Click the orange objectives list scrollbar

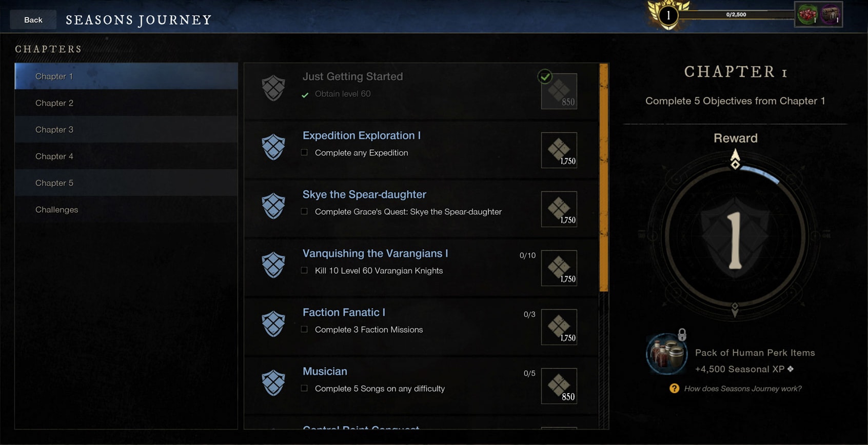604,177
